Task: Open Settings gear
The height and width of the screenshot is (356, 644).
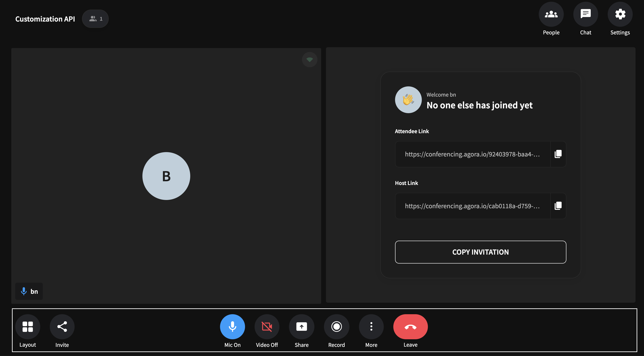Action: pos(620,14)
